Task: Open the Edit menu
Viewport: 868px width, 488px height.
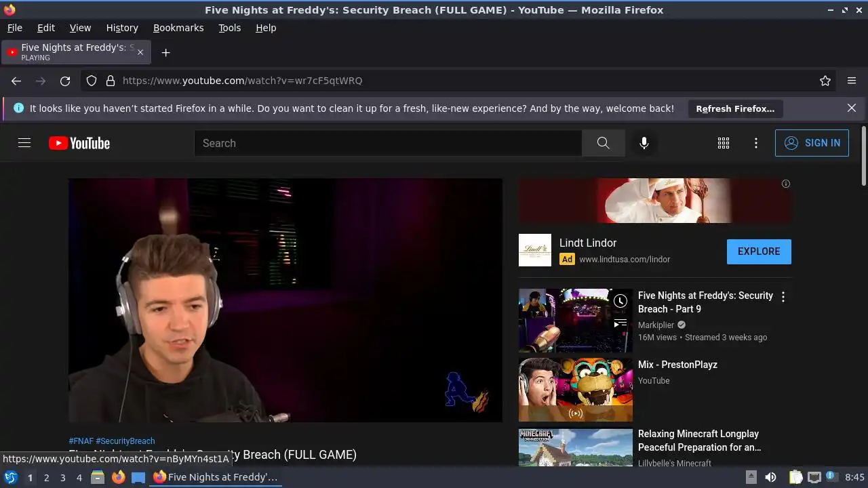Action: (x=46, y=28)
